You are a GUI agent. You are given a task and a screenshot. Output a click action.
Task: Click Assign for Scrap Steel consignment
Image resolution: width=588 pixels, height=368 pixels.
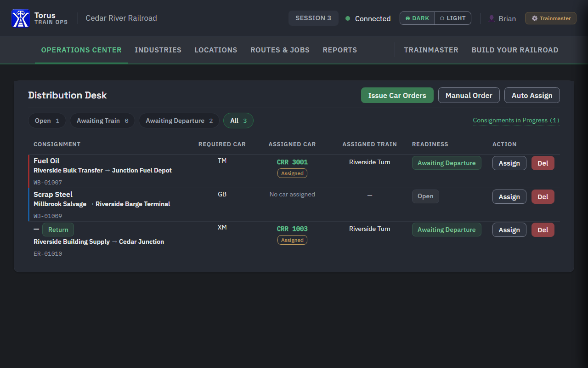pos(509,197)
